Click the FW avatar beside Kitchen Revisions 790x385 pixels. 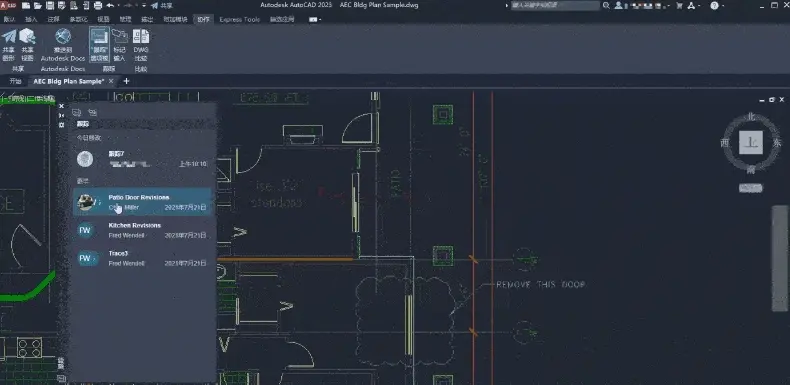click(x=85, y=230)
